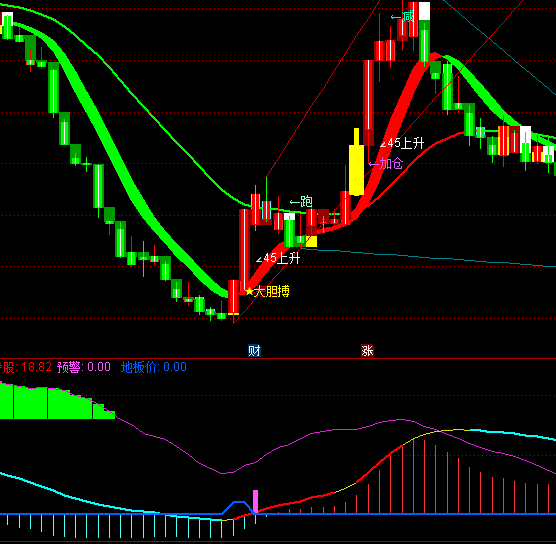Click the 财 marker icon below chart

254,351
